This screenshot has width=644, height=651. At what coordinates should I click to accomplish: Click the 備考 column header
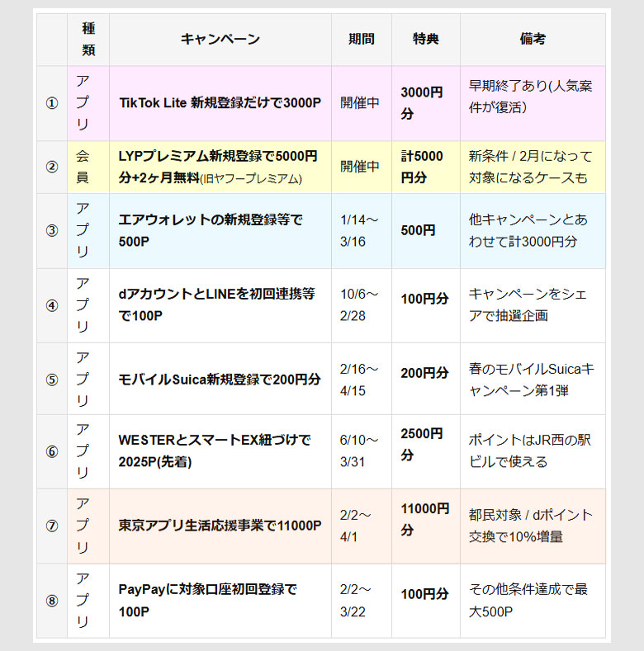click(533, 40)
